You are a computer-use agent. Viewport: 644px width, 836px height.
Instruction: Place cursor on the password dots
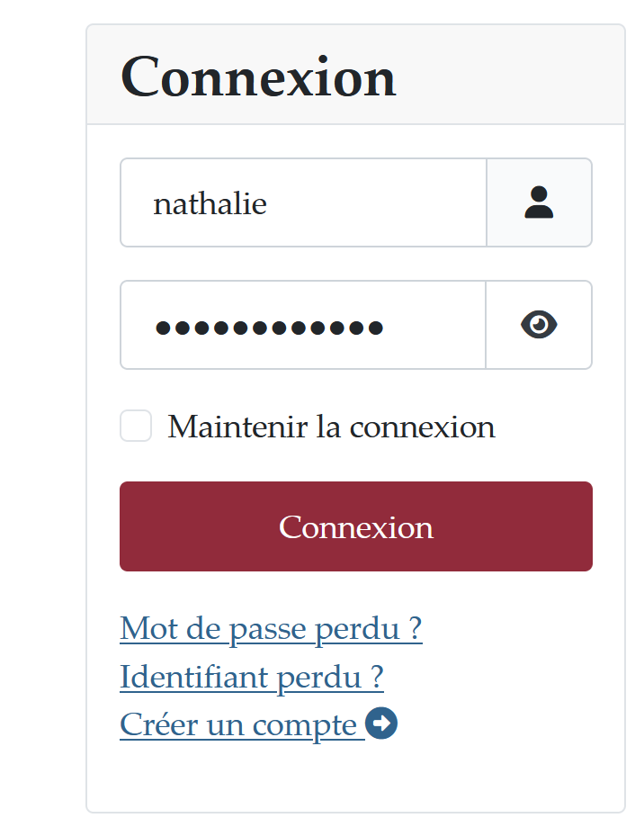[270, 328]
